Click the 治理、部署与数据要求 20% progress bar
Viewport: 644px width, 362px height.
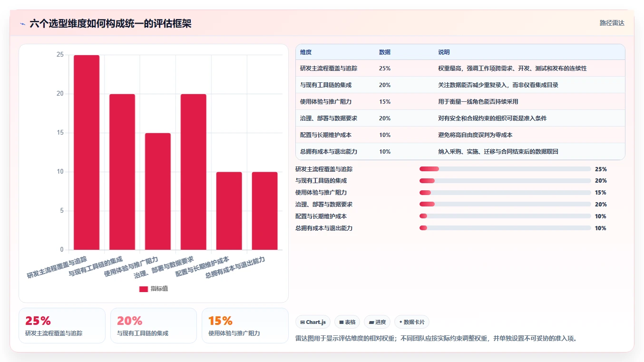[505, 205]
